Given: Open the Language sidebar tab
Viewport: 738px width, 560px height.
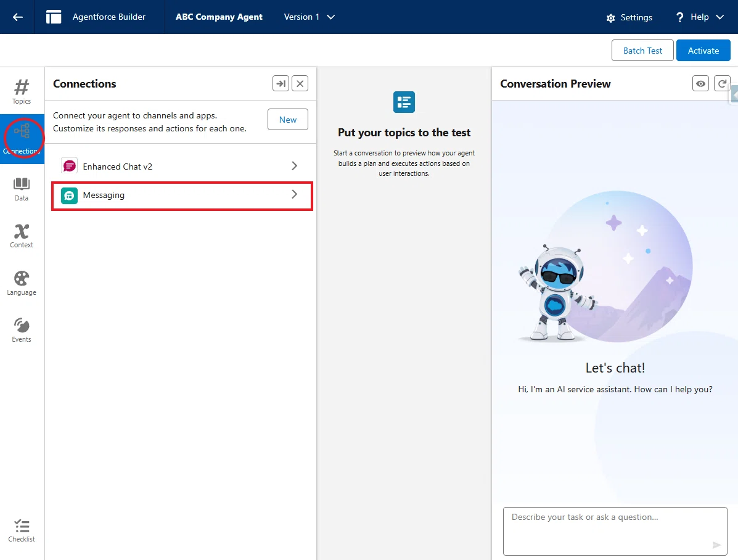Looking at the screenshot, I should (22, 283).
